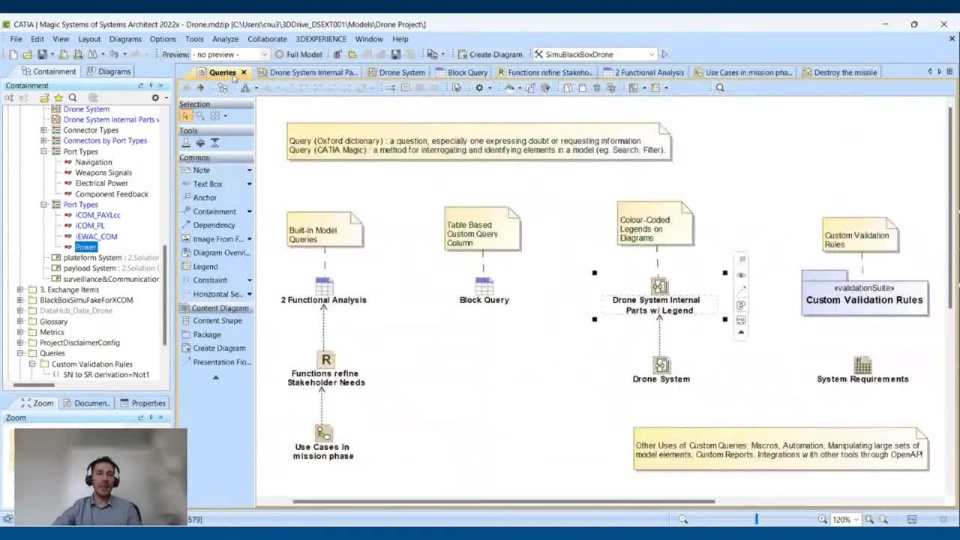Screen dimensions: 960x540
Task: Click the New Project icon in toolbar
Action: [x=13, y=54]
